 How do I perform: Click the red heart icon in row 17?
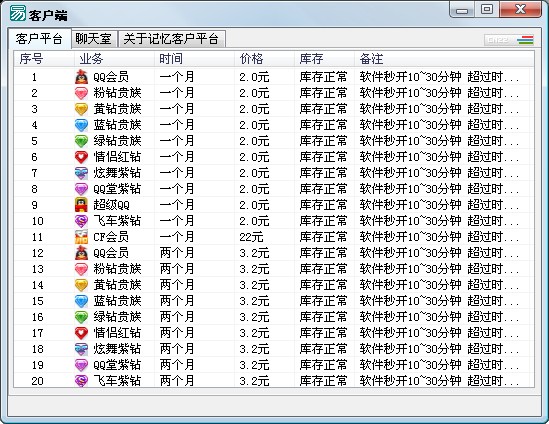point(81,333)
